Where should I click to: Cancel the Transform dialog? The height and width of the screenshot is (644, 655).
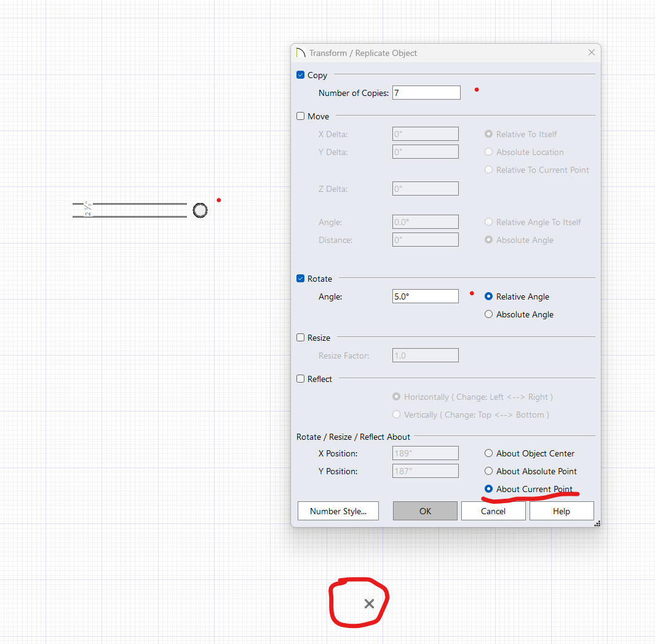click(493, 511)
